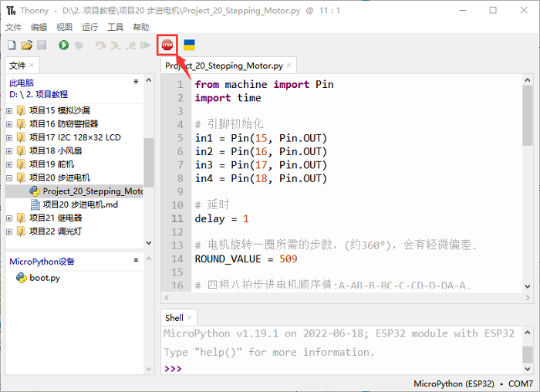Click the Save floppy disk icon
The width and height of the screenshot is (540, 392).
pos(41,46)
